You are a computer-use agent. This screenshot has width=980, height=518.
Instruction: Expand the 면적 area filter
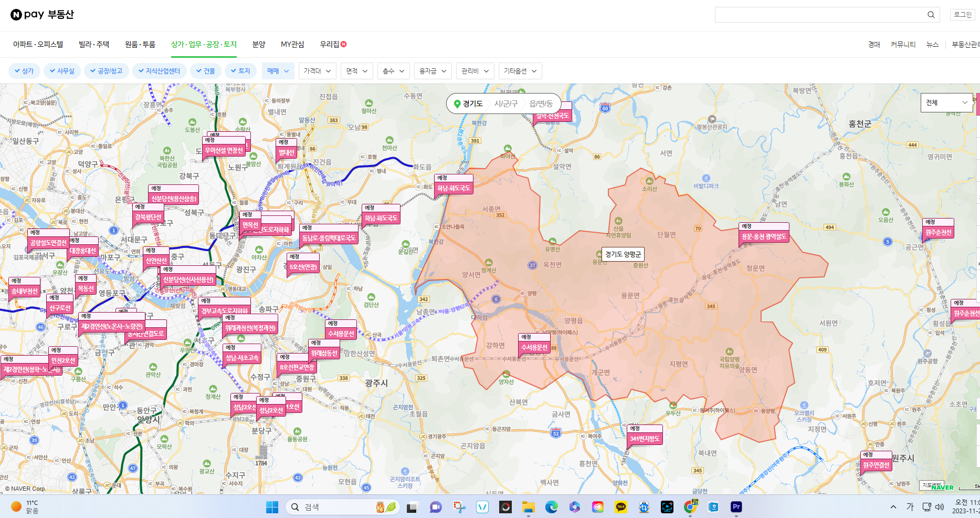tap(357, 71)
